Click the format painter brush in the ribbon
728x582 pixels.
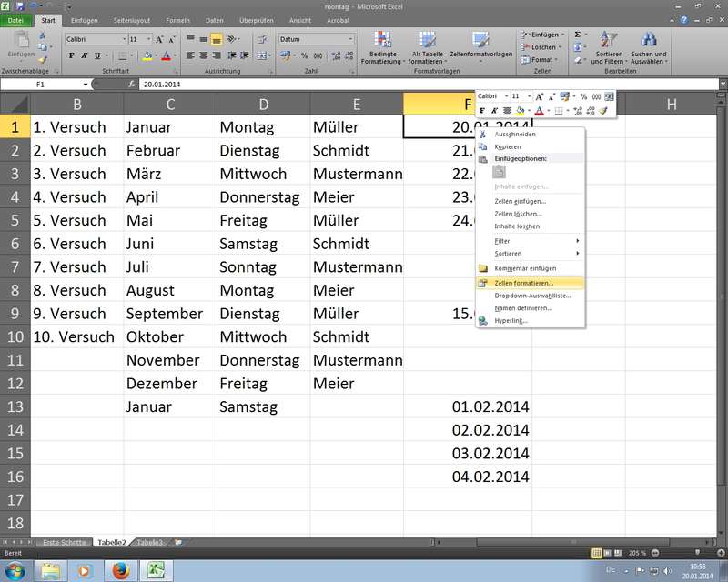click(x=43, y=59)
